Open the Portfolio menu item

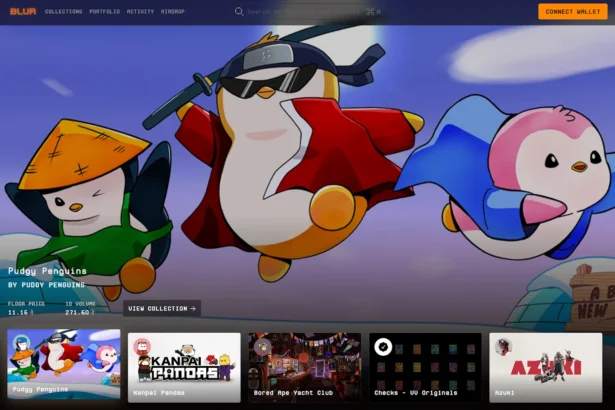pos(104,11)
